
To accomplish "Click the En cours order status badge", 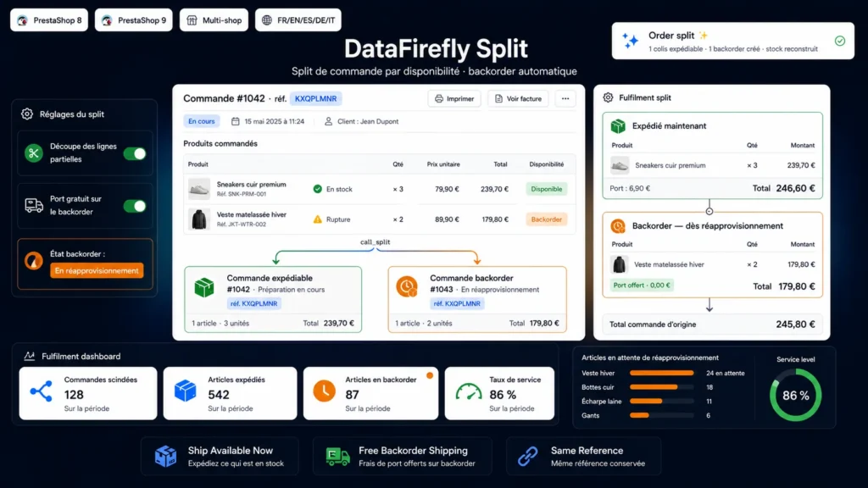I will 202,121.
